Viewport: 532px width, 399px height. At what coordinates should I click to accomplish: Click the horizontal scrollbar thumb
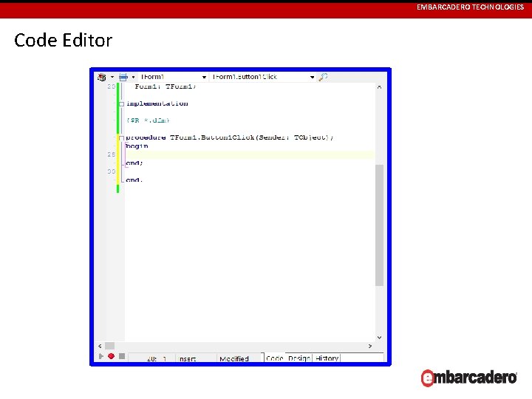[x=109, y=346]
